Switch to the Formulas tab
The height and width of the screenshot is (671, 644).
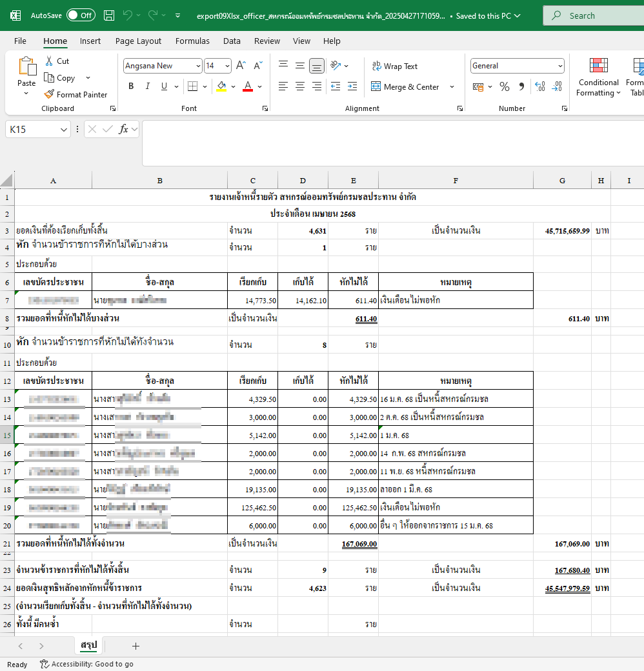coord(192,41)
